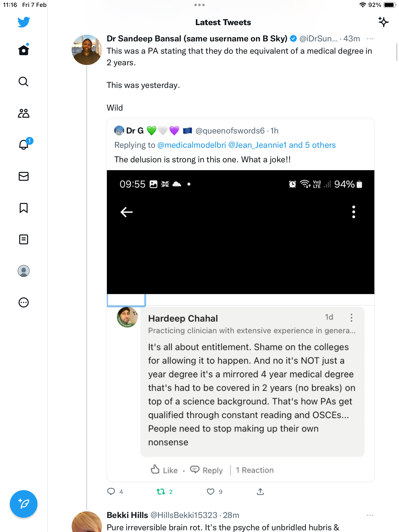Switch timeline mode via the sparkle icon
This screenshot has width=399, height=532.
point(383,22)
